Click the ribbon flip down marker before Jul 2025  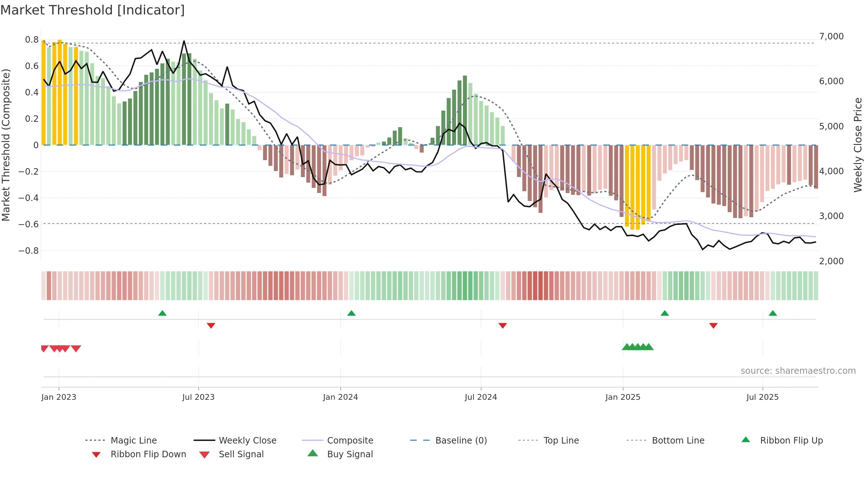pos(714,326)
